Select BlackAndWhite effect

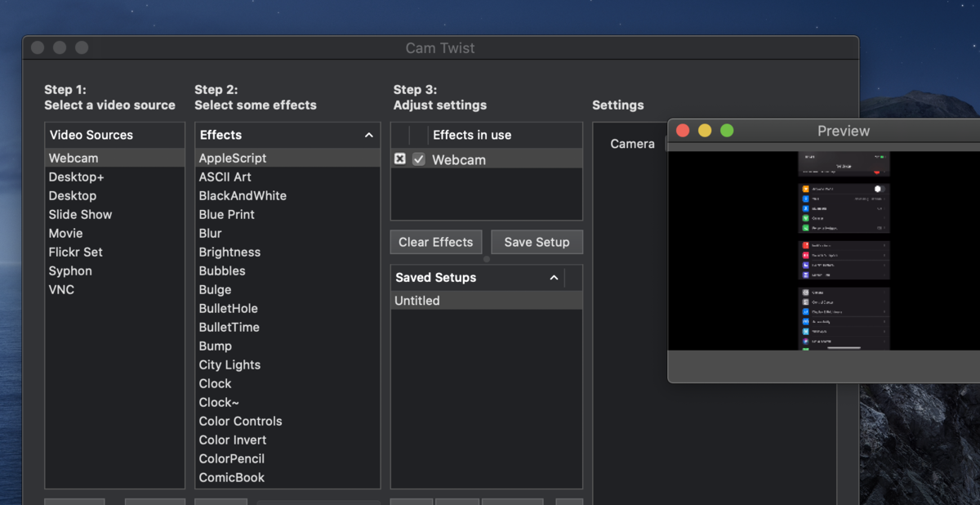(287, 195)
